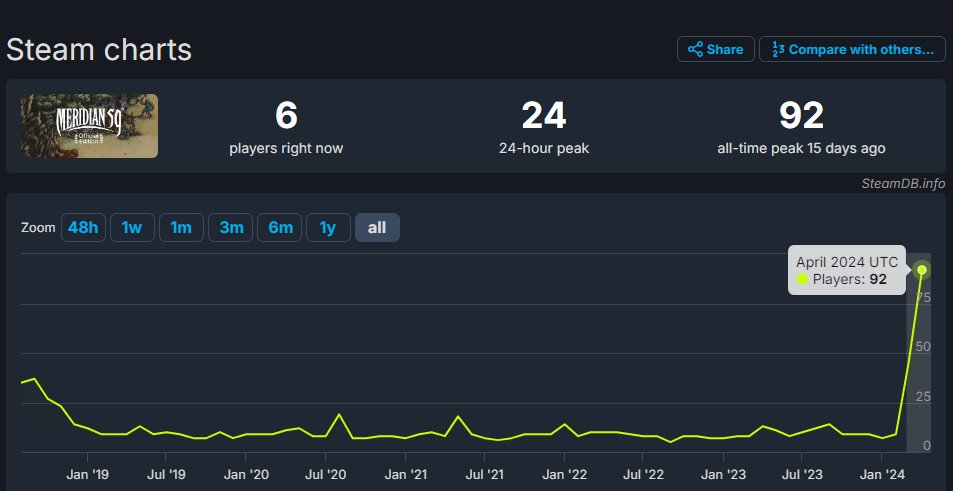Choose the 3m zoom option
The height and width of the screenshot is (491, 953).
[231, 228]
